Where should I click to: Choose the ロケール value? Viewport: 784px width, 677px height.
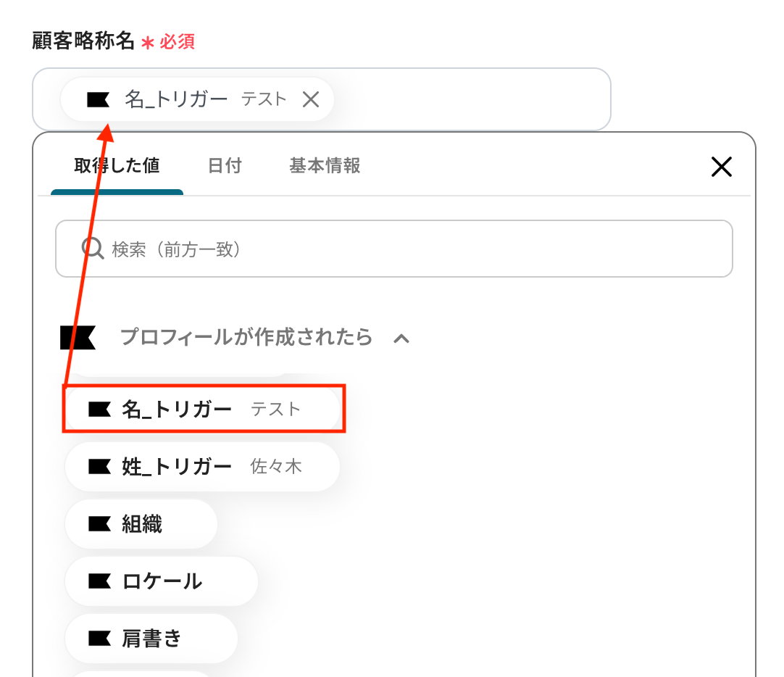point(162,581)
